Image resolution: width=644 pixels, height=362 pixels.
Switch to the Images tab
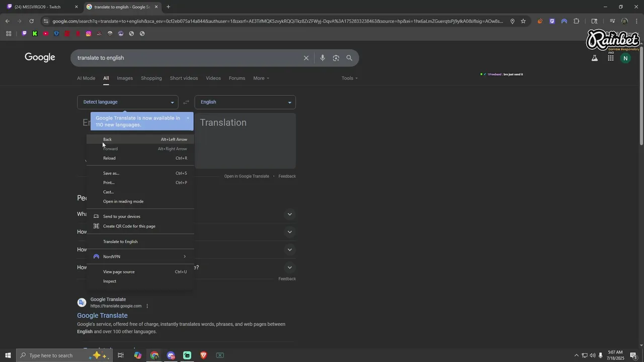pos(125,78)
